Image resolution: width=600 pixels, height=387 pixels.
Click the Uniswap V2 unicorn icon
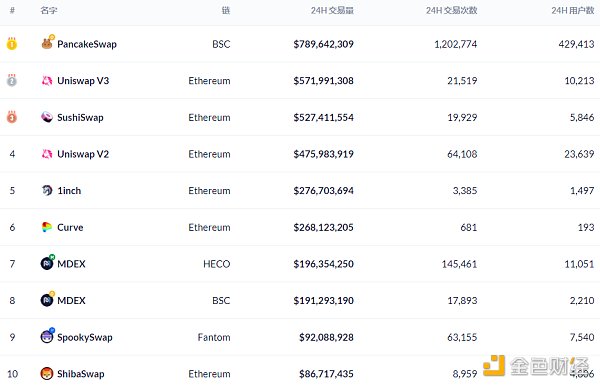tap(47, 154)
